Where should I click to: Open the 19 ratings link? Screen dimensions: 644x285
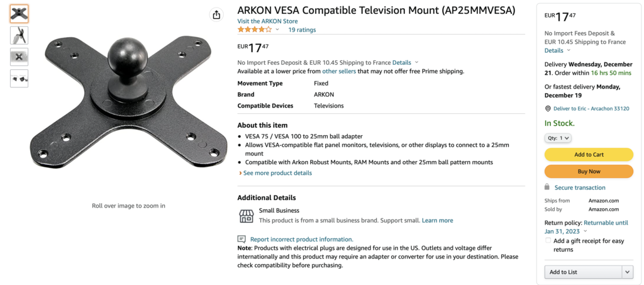pos(302,30)
